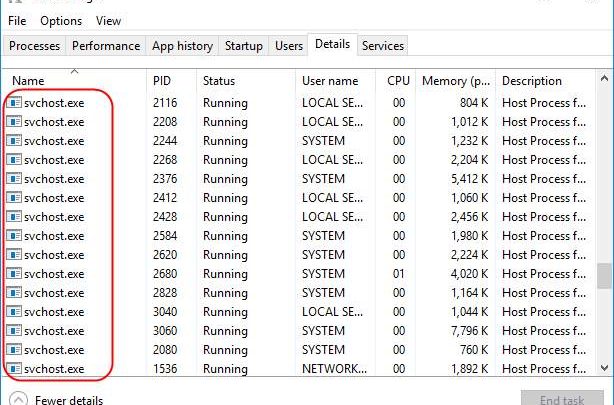Select the svchost icon for PID 2080

coord(14,349)
